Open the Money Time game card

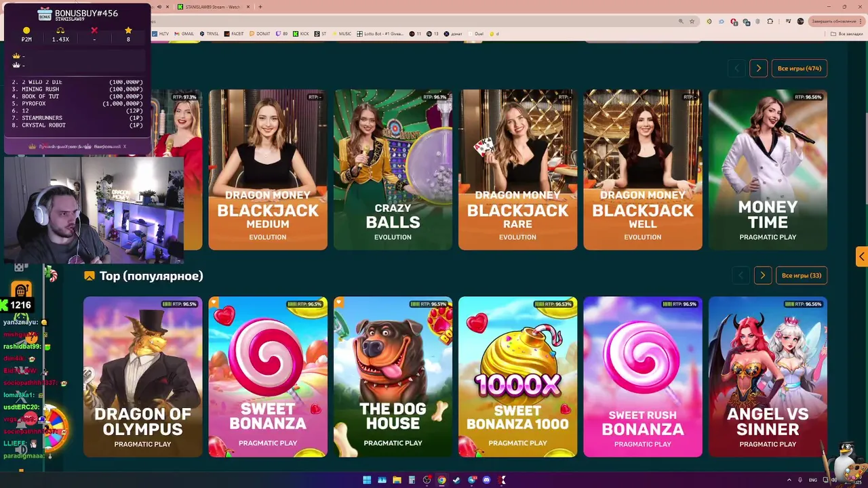pos(768,169)
